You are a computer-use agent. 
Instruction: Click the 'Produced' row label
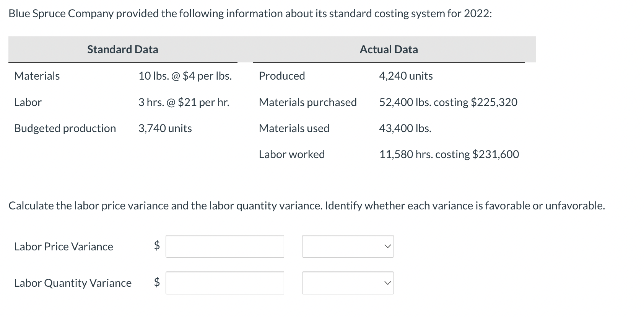(x=282, y=76)
